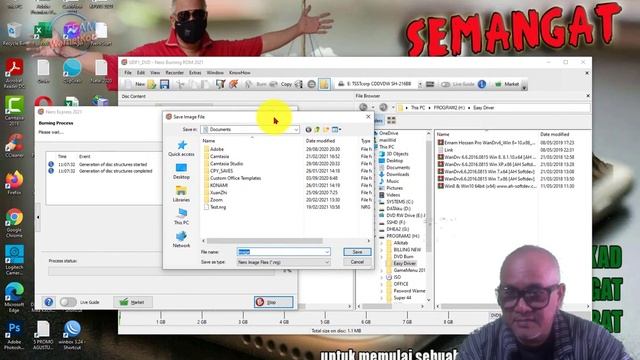Expand the ISO folder in tree

pyautogui.click(x=382, y=277)
